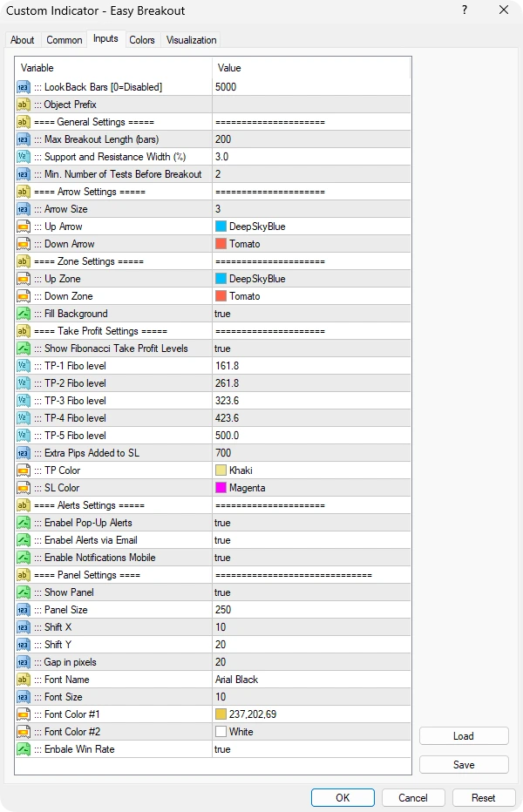Click the integer icon beside Arrow Size
This screenshot has height=812, width=523.
(24, 209)
